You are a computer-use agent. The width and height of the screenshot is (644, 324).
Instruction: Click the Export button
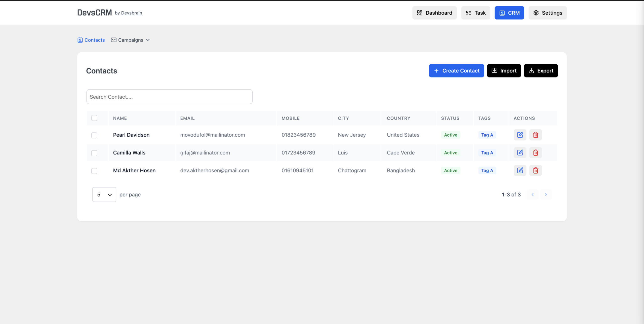(541, 71)
